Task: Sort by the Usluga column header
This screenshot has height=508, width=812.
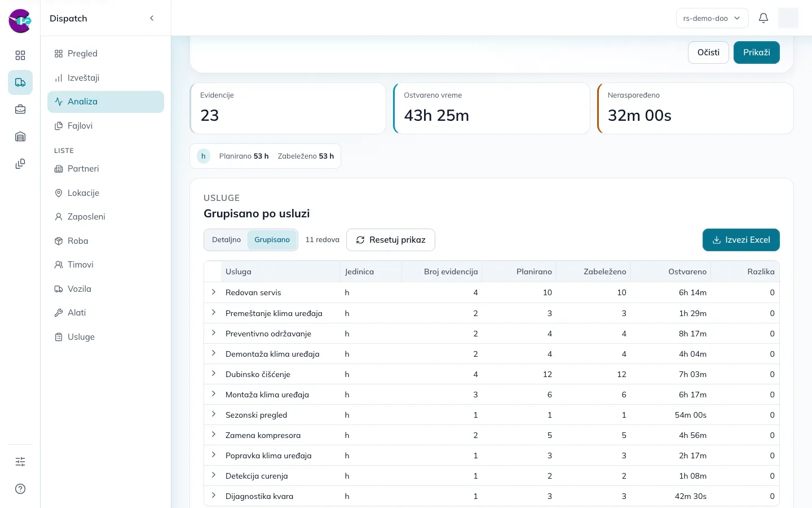Action: click(281, 271)
